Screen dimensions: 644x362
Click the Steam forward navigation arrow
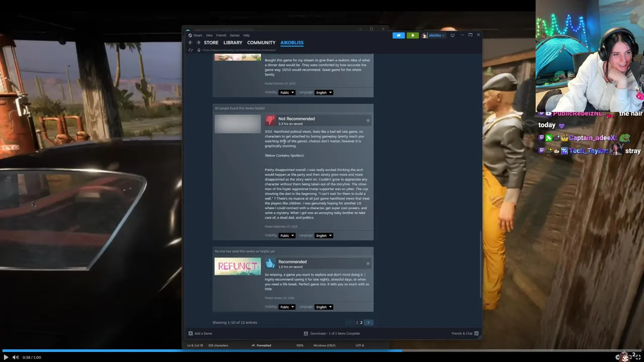coord(198,43)
